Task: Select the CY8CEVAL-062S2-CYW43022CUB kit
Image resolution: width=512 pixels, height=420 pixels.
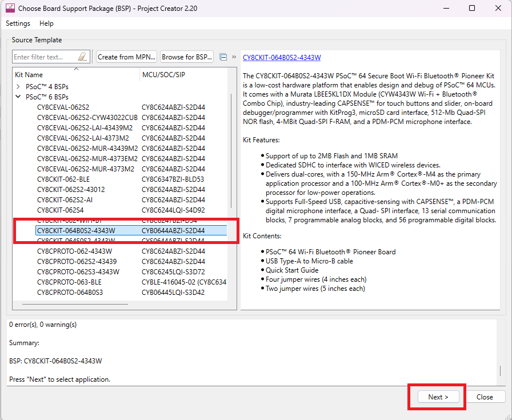Action: coord(87,117)
